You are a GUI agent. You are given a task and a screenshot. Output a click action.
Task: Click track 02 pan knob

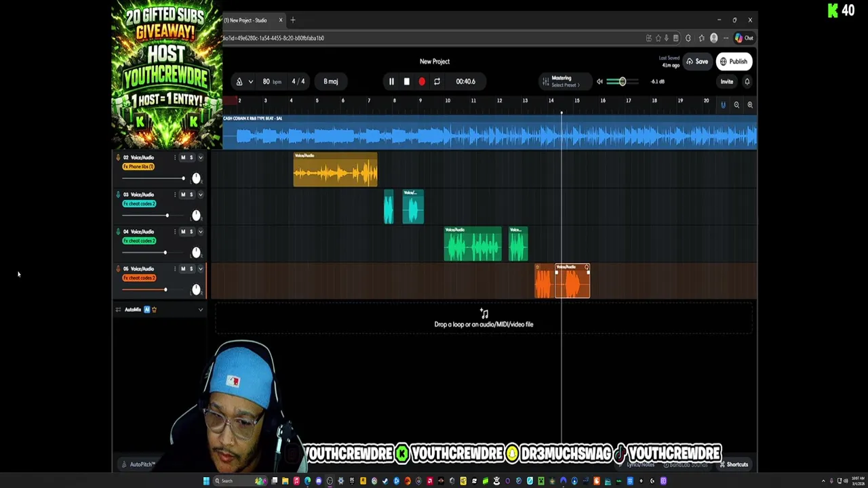[x=196, y=178]
